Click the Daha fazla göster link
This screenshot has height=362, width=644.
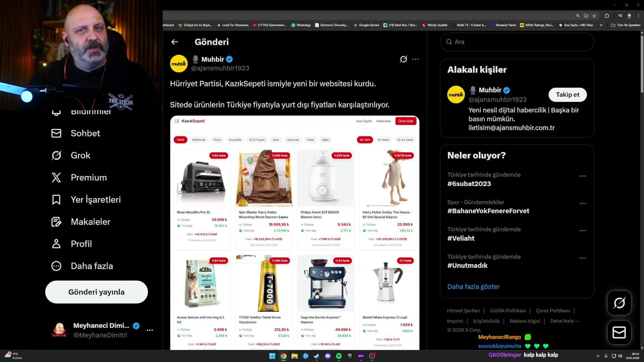coord(473,287)
